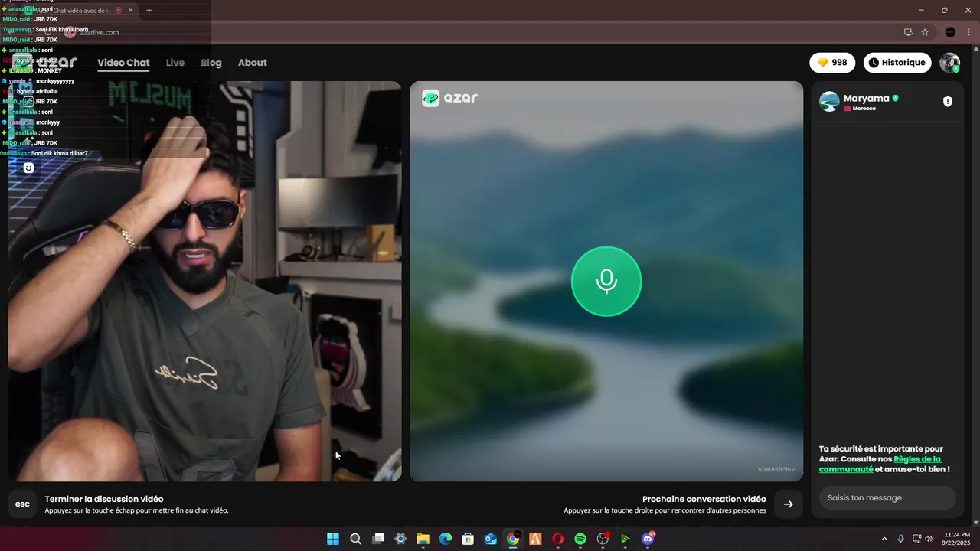Click the local webcam video feed

pos(204,281)
